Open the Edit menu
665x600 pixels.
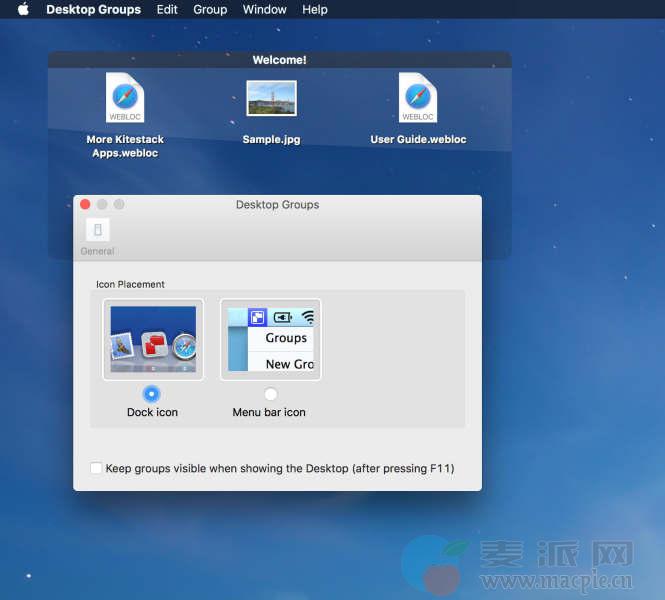[167, 10]
